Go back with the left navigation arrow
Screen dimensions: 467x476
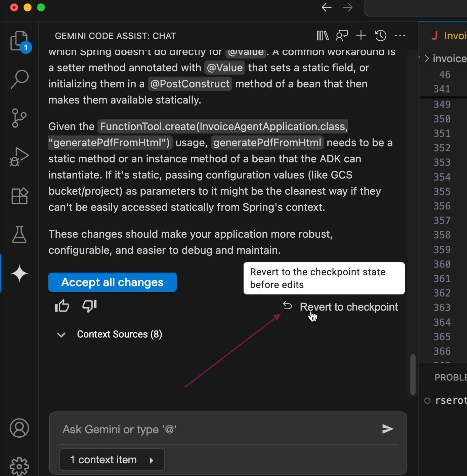coord(327,7)
